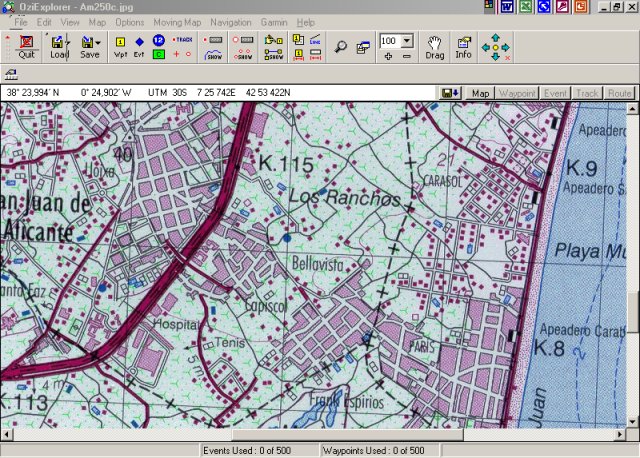
Task: Toggle the Waypoint button in position bar
Action: point(517,93)
